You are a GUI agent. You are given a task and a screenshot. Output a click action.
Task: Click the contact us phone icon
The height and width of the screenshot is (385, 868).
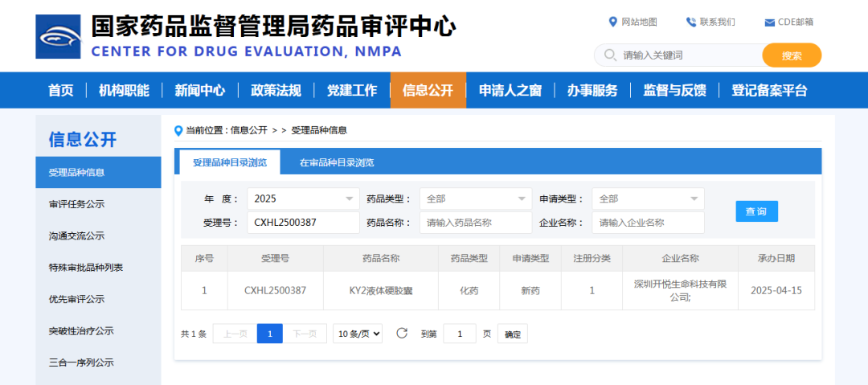(x=691, y=22)
